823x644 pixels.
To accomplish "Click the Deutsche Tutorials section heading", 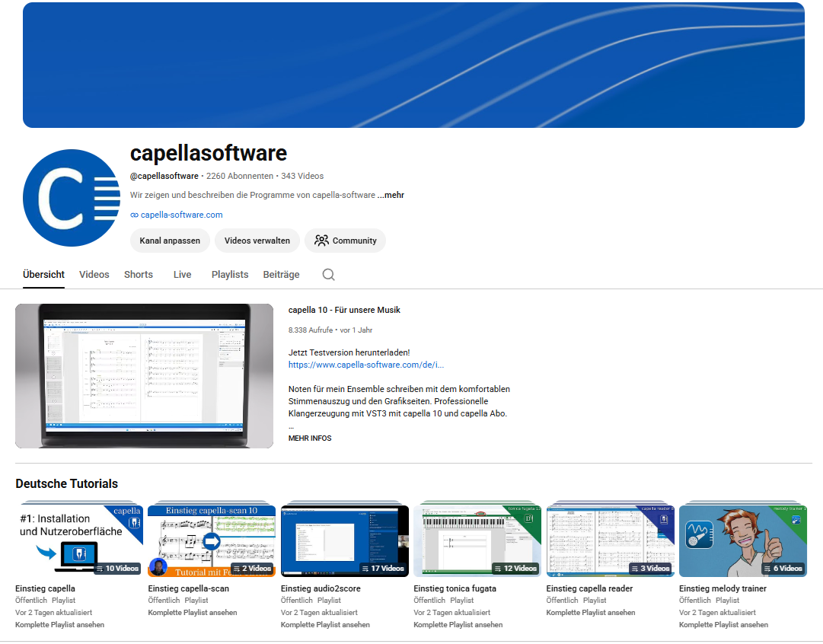I will pyautogui.click(x=67, y=484).
